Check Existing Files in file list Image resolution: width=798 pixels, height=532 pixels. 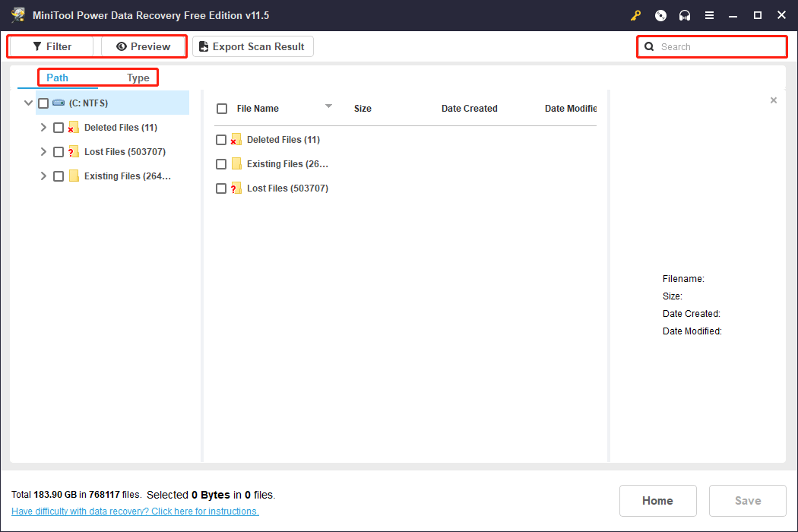click(x=221, y=164)
